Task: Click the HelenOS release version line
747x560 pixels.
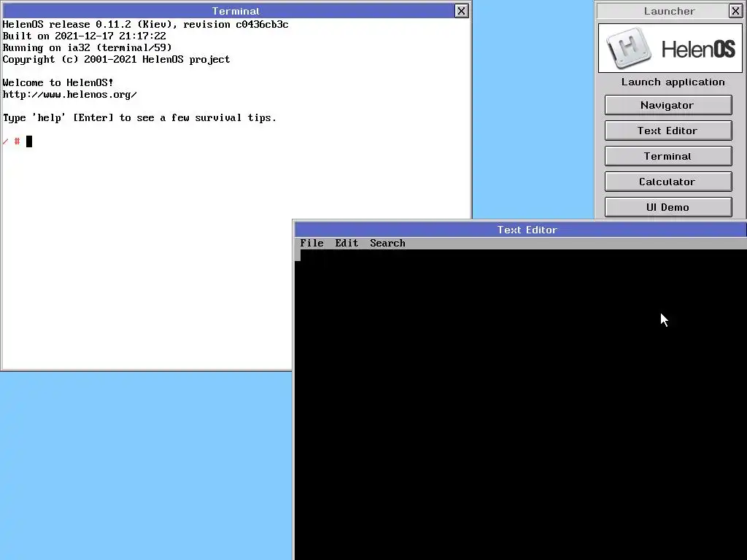Action: coord(145,24)
